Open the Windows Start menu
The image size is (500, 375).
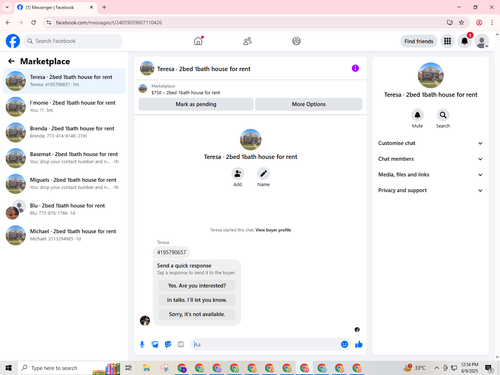pos(9,368)
